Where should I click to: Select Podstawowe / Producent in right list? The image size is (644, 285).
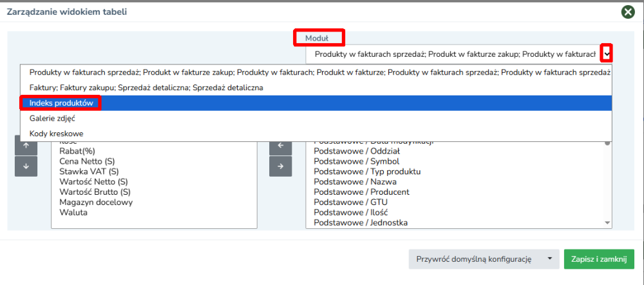(x=361, y=192)
